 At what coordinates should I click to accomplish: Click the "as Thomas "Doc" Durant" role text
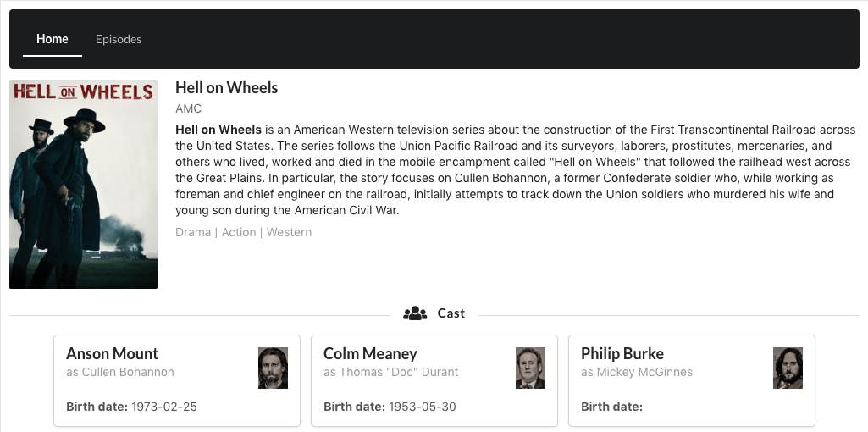390,372
